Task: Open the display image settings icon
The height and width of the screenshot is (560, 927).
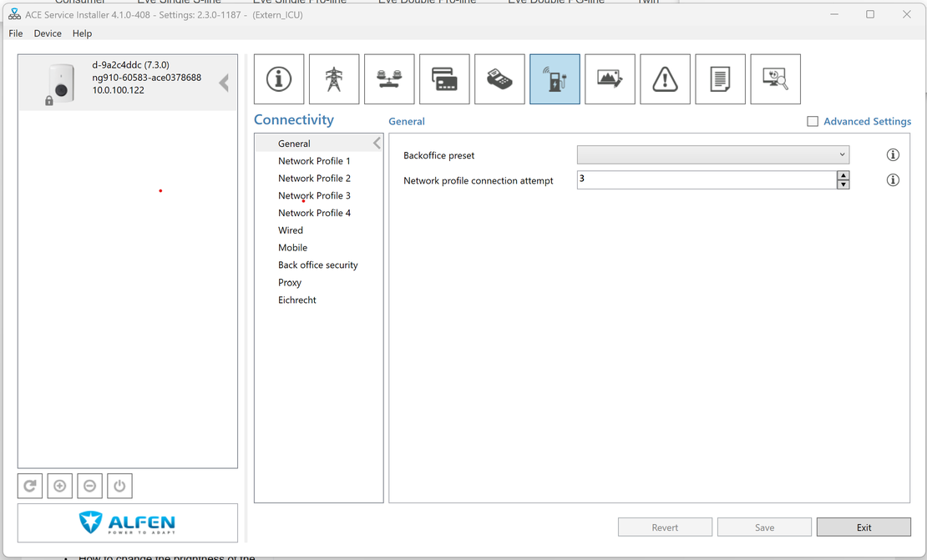Action: (610, 79)
